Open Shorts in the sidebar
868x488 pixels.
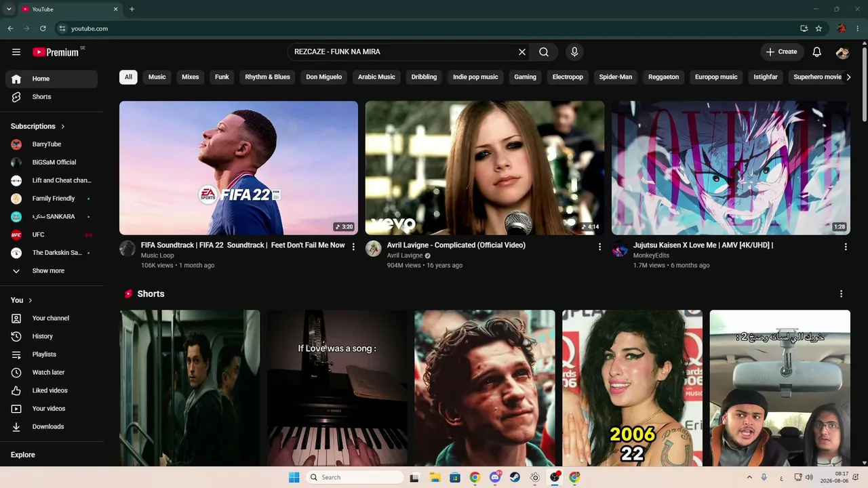(x=52, y=97)
